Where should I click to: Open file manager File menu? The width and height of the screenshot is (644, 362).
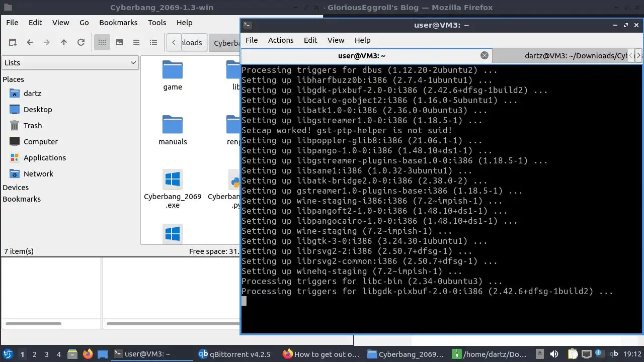[x=12, y=23]
